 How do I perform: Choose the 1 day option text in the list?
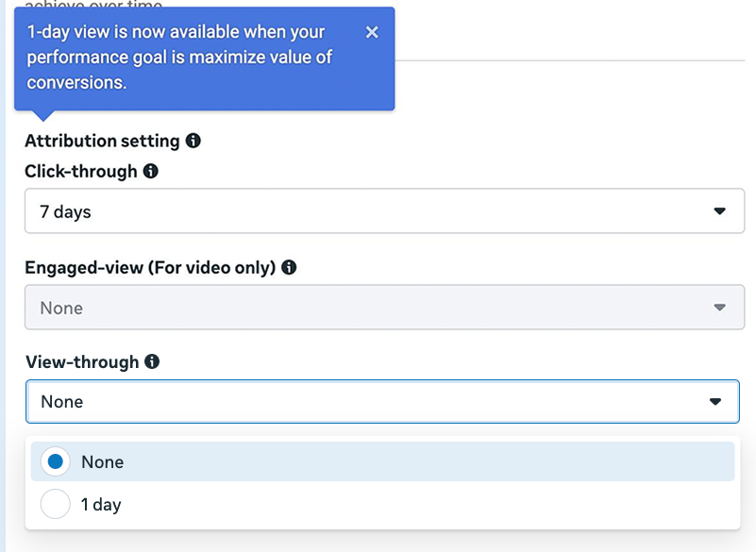(101, 505)
